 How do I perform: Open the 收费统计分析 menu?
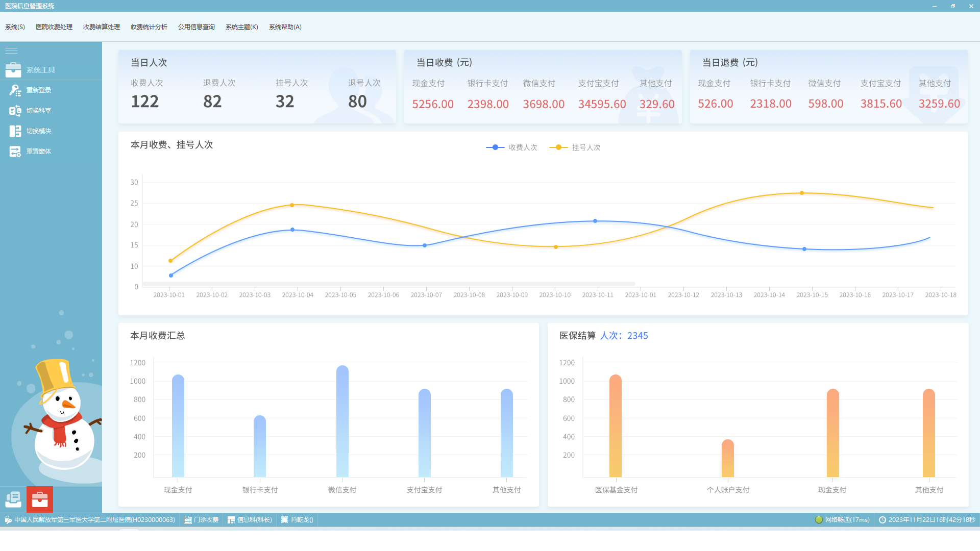[149, 27]
